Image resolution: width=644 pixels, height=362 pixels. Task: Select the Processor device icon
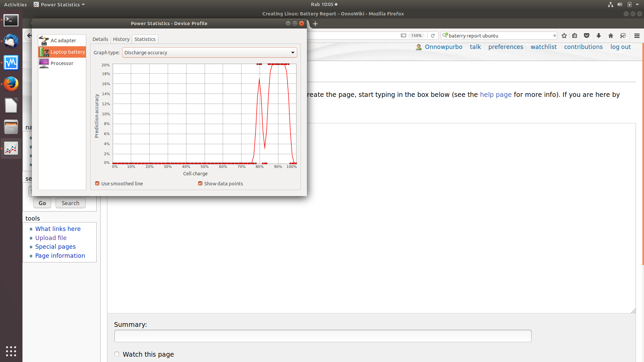click(x=44, y=63)
